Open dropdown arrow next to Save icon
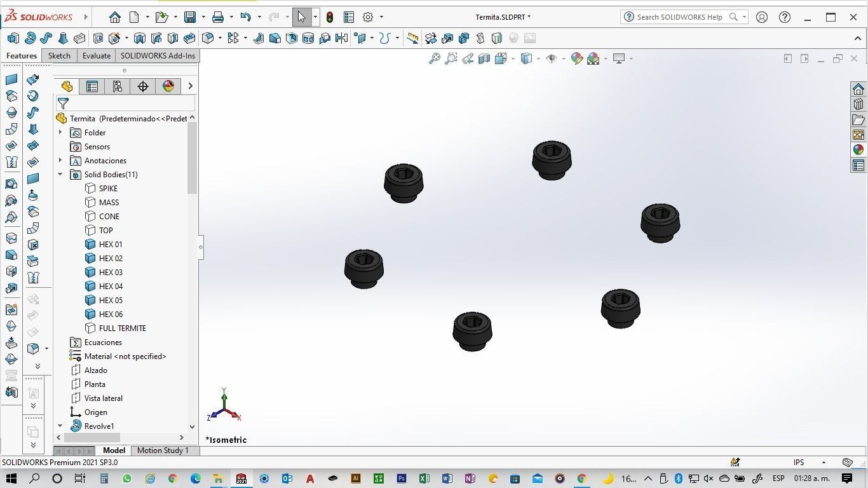This screenshot has width=868, height=488. (x=203, y=17)
